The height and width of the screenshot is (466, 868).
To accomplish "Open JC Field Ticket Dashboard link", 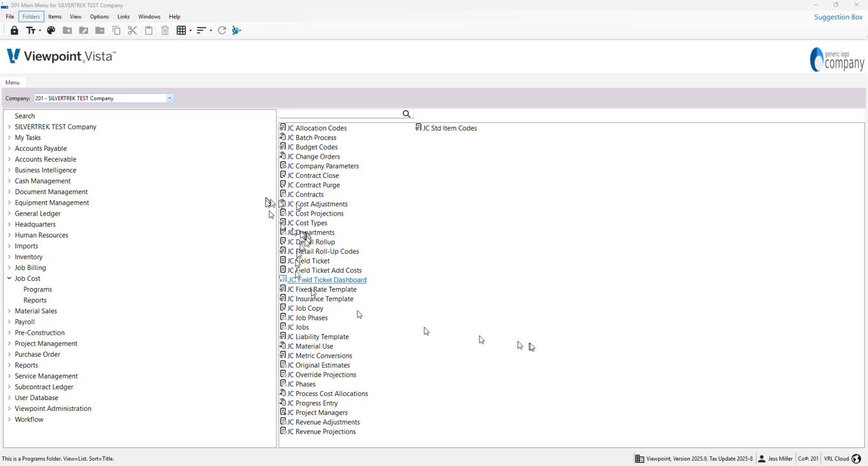I will pyautogui.click(x=327, y=280).
